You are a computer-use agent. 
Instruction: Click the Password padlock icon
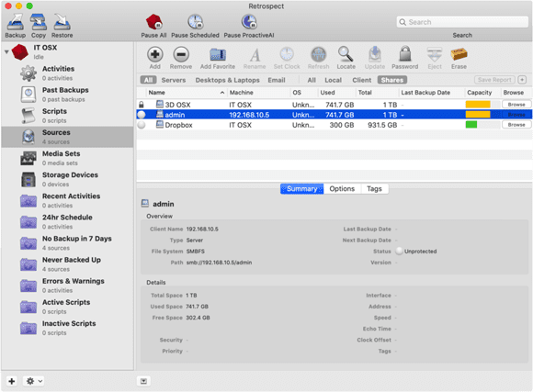pos(405,54)
